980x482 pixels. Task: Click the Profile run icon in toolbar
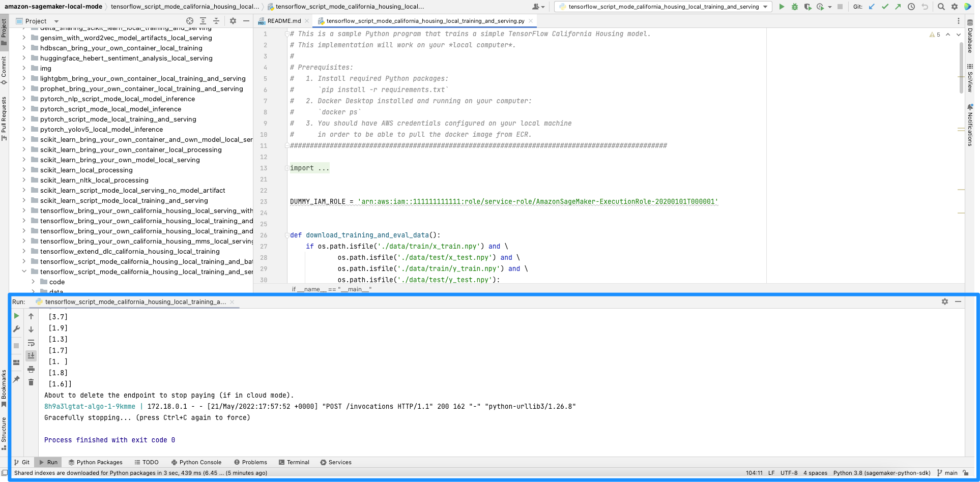(x=820, y=7)
